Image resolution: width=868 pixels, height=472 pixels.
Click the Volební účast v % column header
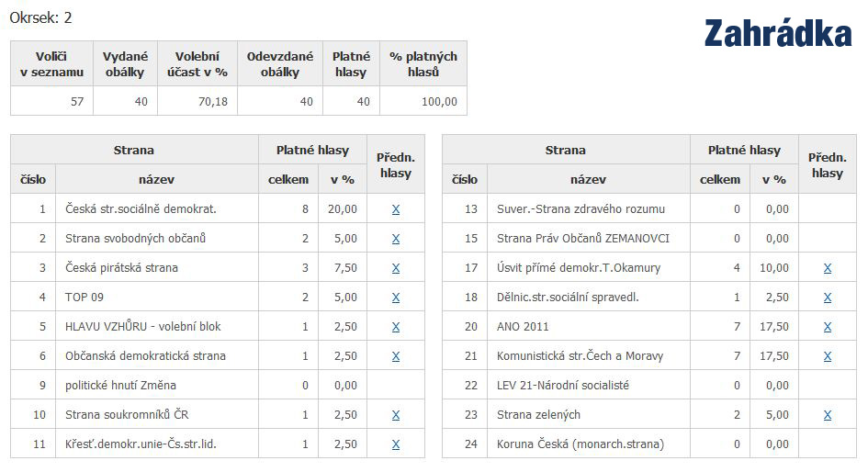coord(197,63)
